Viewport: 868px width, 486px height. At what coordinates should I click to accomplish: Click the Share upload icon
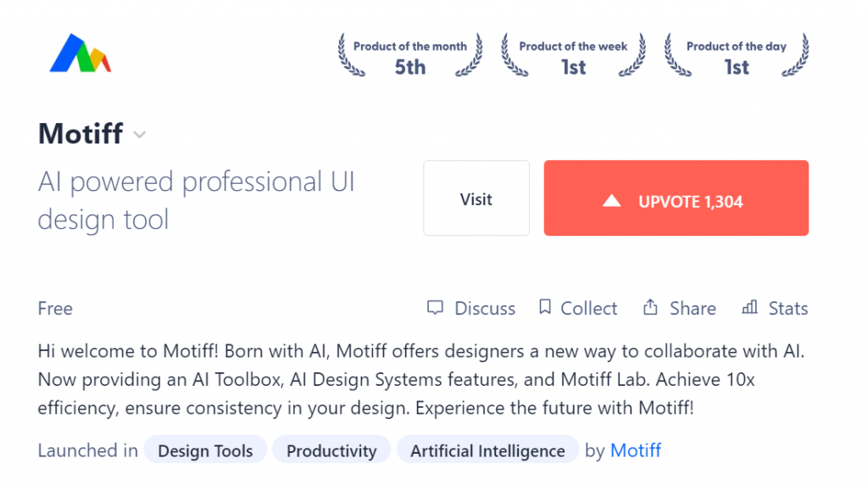click(650, 307)
